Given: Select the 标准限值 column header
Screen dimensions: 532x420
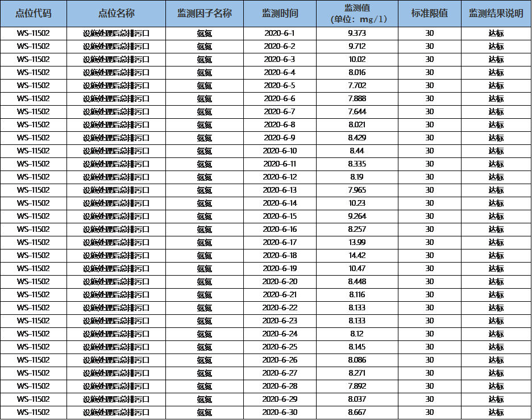Looking at the screenshot, I should [x=430, y=14].
